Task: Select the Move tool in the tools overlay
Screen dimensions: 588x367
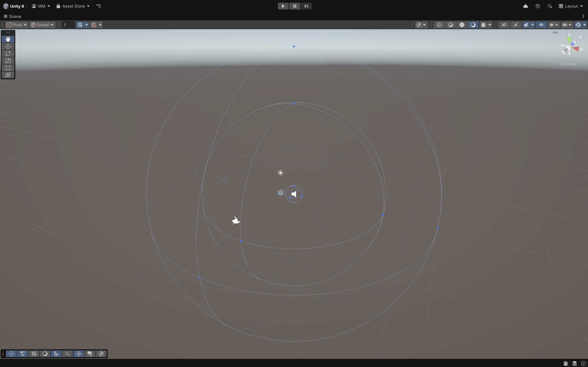Action: tap(8, 46)
